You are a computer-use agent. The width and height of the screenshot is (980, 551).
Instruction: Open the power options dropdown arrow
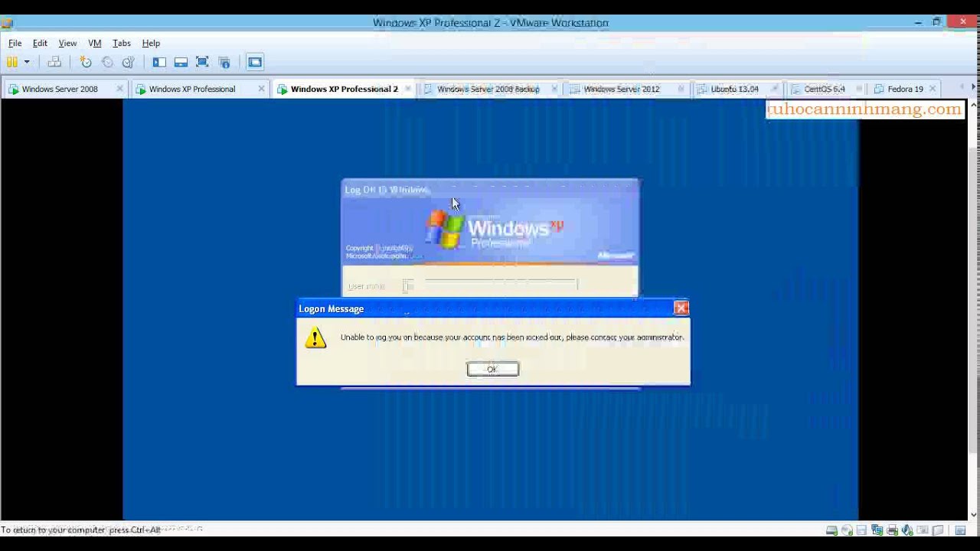pyautogui.click(x=27, y=62)
